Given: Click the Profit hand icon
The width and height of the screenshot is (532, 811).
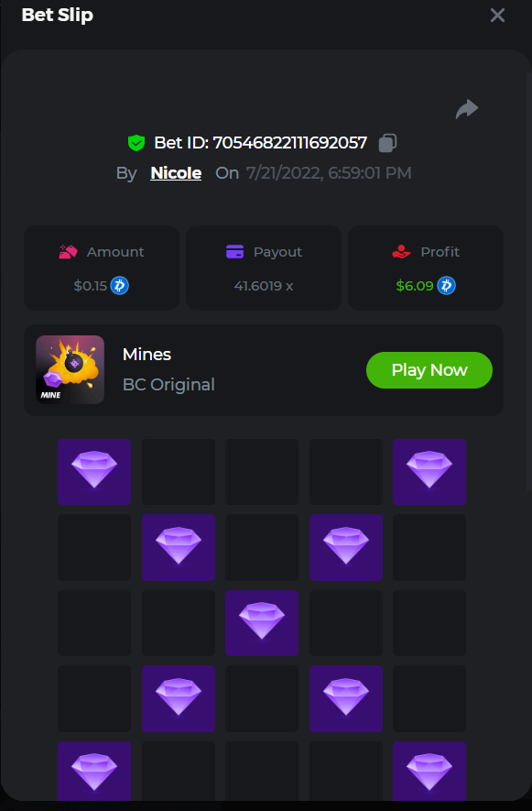Looking at the screenshot, I should [x=401, y=252].
